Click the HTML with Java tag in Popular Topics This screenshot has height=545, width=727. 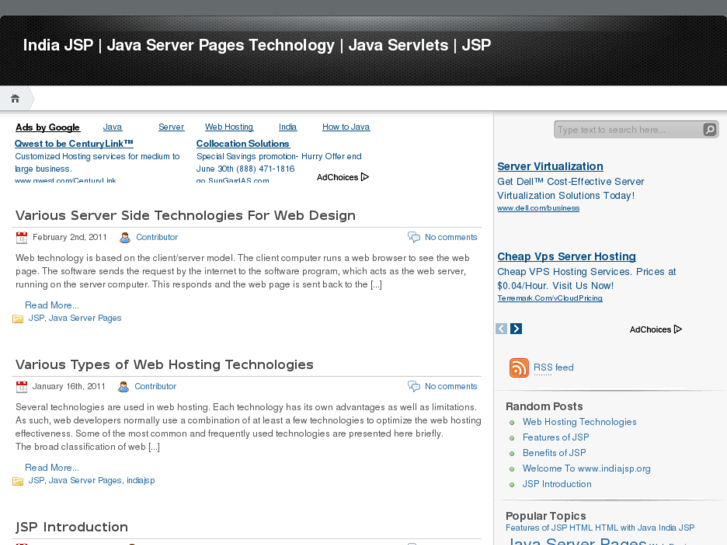point(626,528)
